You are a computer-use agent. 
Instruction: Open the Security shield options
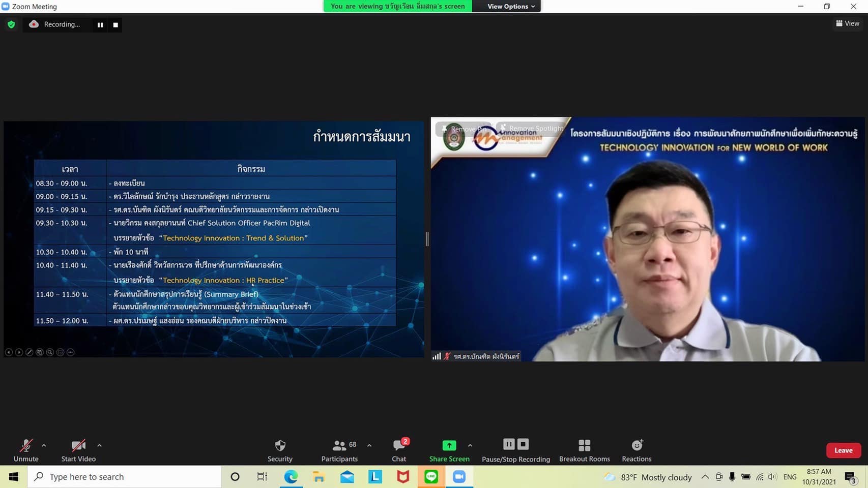click(x=280, y=450)
